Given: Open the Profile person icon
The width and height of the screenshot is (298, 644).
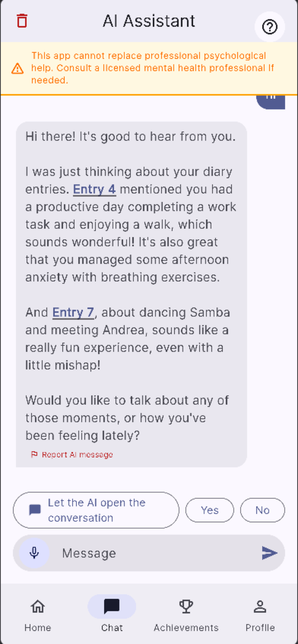Looking at the screenshot, I should [x=260, y=606].
